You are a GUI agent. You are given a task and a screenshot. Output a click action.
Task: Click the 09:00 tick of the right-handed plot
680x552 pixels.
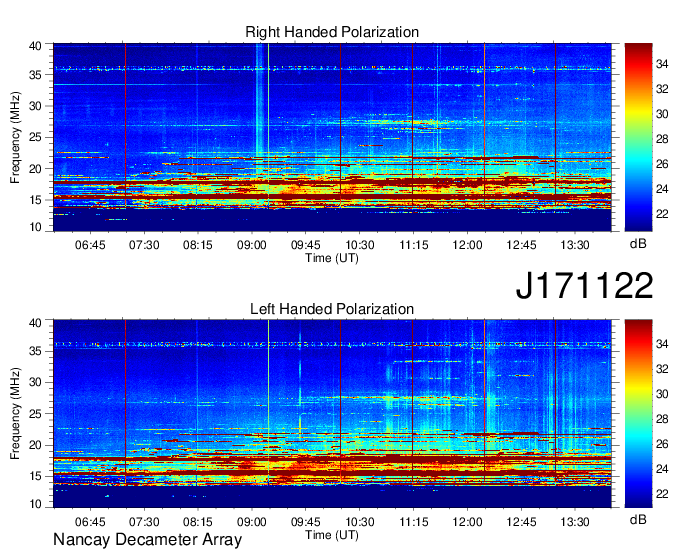point(252,245)
